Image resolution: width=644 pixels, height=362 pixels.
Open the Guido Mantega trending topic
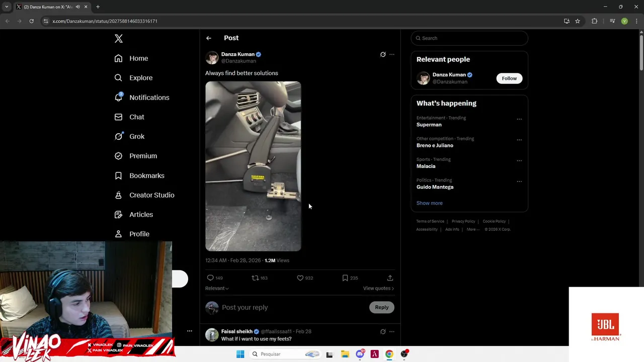(x=435, y=187)
